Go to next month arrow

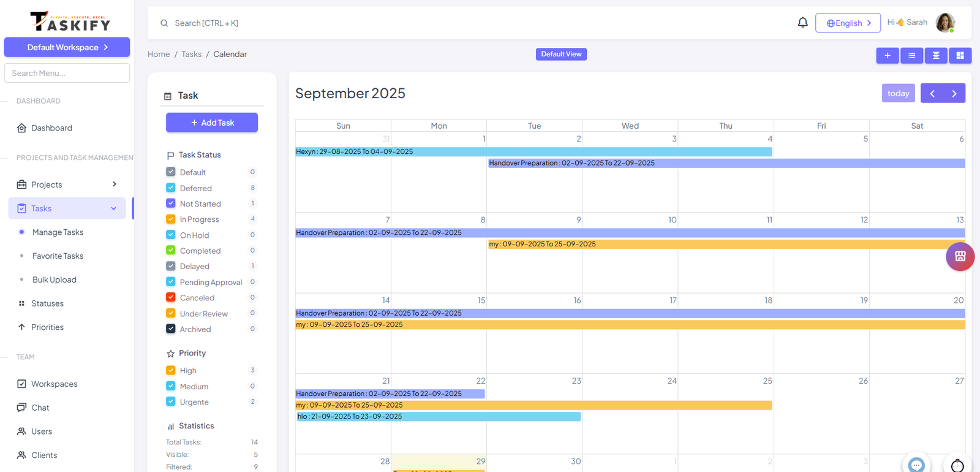954,93
